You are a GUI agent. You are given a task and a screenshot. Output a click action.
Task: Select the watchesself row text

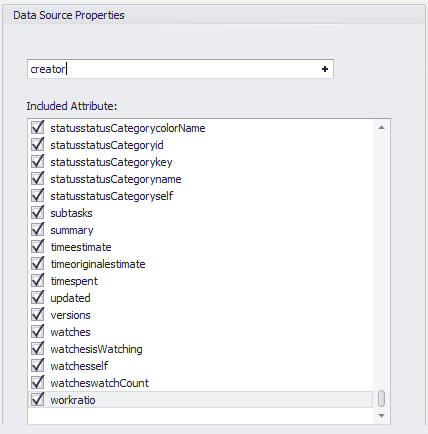pyautogui.click(x=79, y=366)
